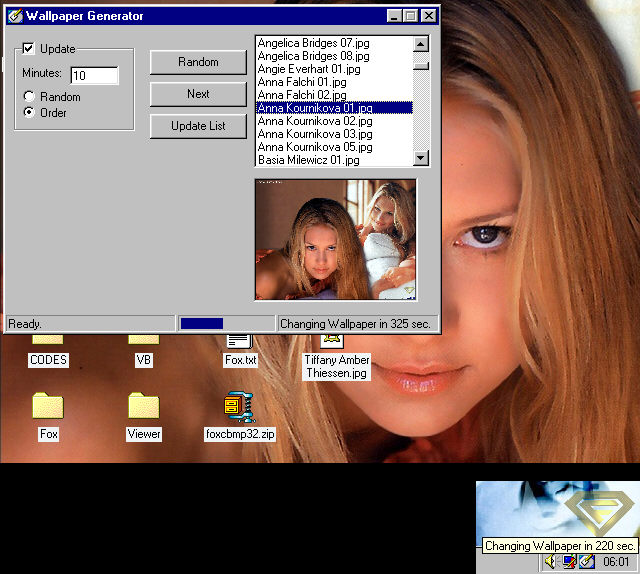Click the Random button

(198, 62)
